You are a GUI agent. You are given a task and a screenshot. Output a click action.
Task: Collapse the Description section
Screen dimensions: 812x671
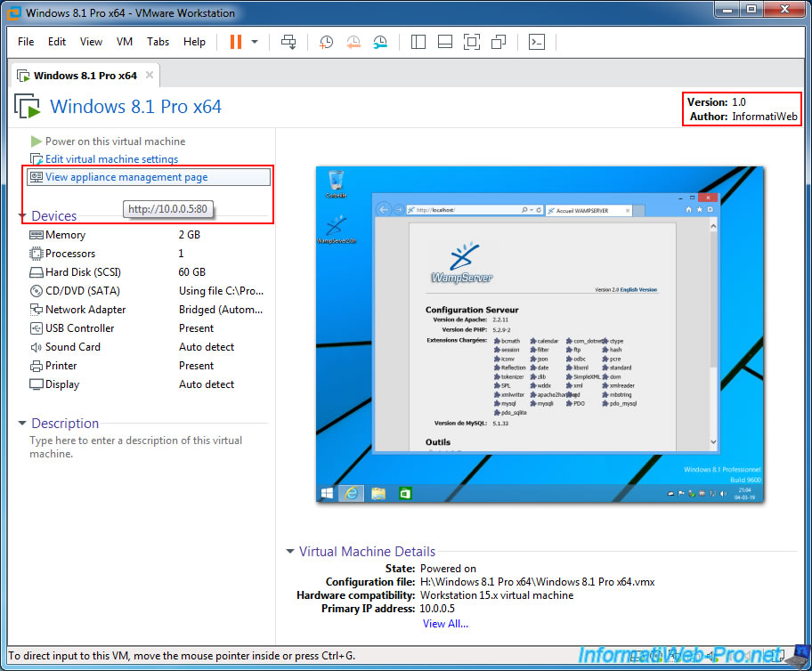pos(22,423)
